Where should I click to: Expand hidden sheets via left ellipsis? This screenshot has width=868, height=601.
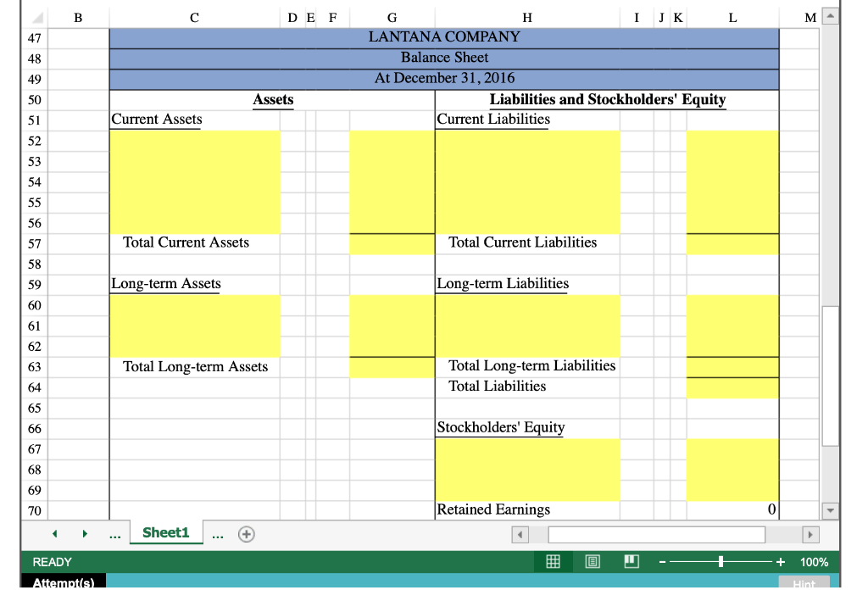click(114, 534)
